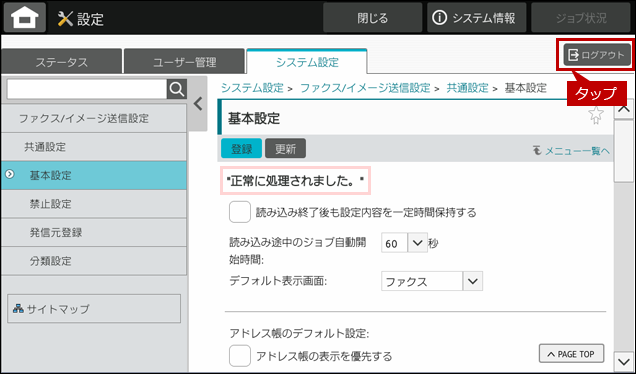Click the sidebar search input field
This screenshot has width=636, height=374.
(87, 89)
